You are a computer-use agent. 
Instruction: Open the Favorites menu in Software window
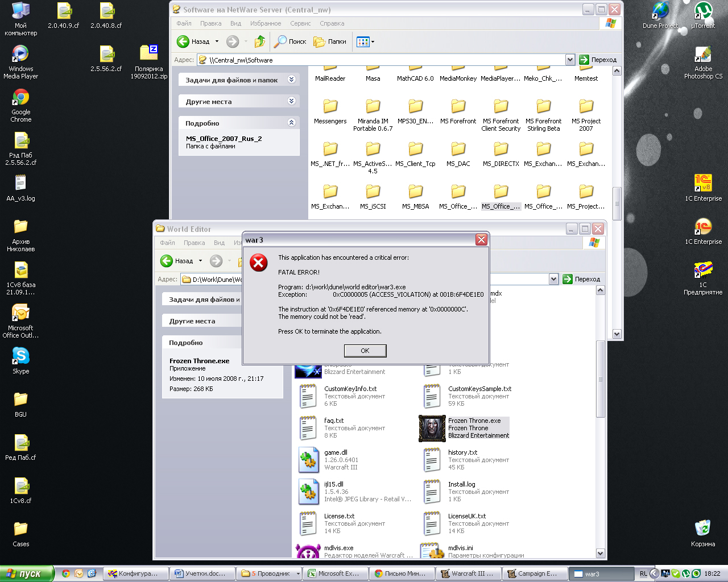pyautogui.click(x=266, y=23)
